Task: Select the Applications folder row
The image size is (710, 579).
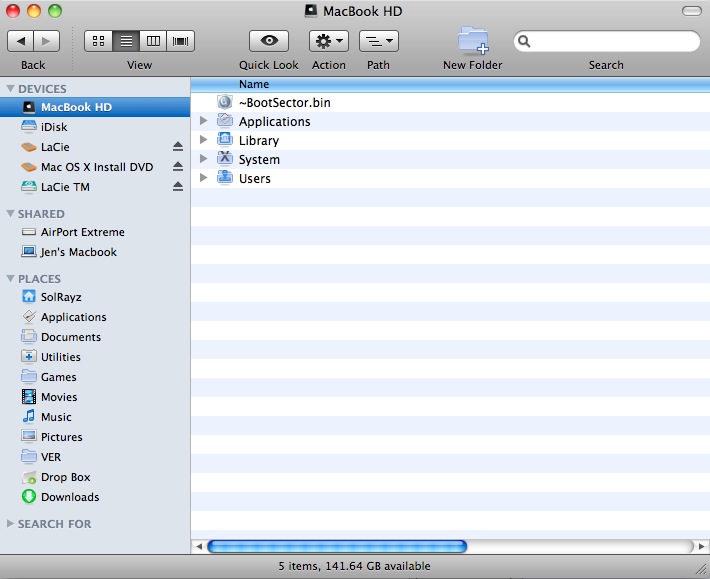Action: 451,121
